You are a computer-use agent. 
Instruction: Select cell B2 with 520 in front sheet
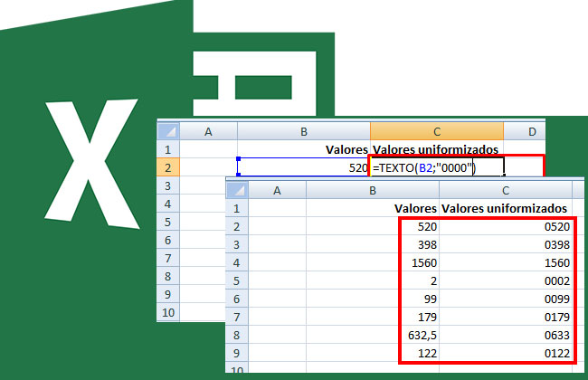click(x=373, y=226)
